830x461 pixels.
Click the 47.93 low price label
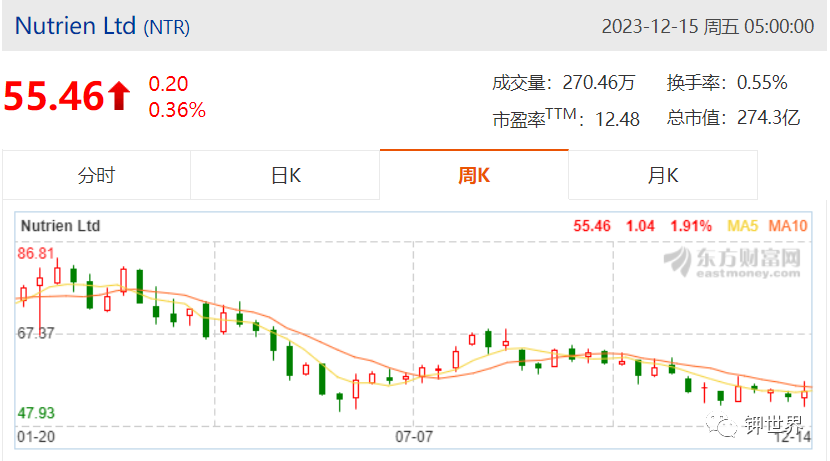coord(35,413)
